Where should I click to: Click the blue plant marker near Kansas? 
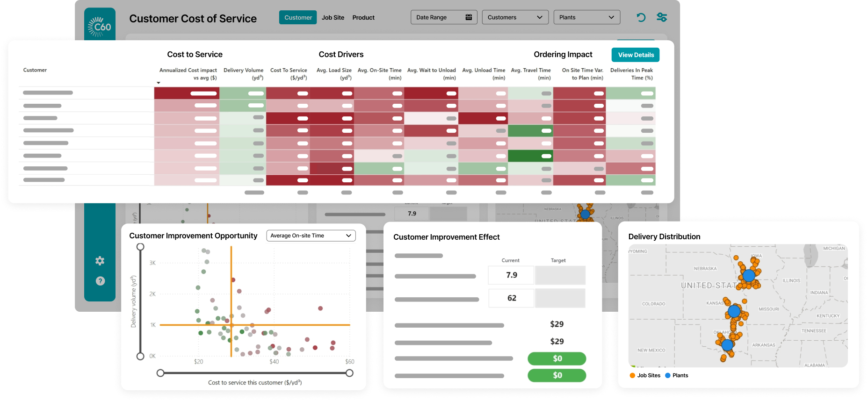pos(734,310)
